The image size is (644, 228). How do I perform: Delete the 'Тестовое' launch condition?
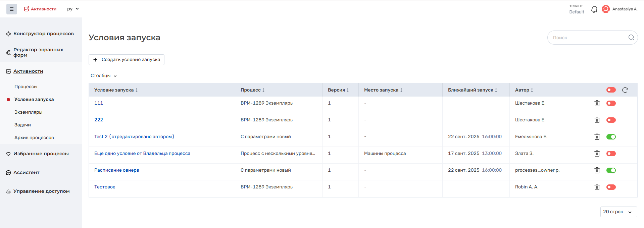click(x=597, y=187)
